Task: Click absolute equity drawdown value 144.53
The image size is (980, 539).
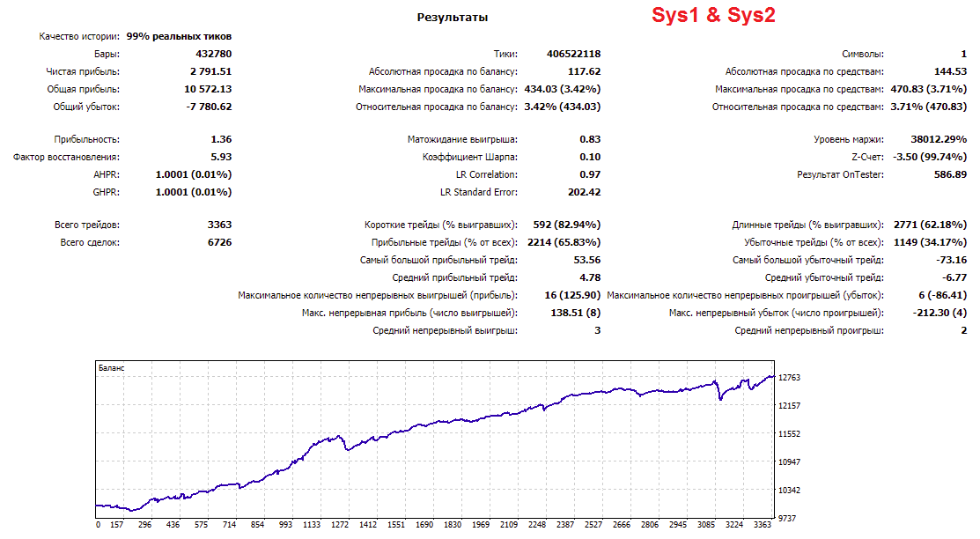Action: 951,71
